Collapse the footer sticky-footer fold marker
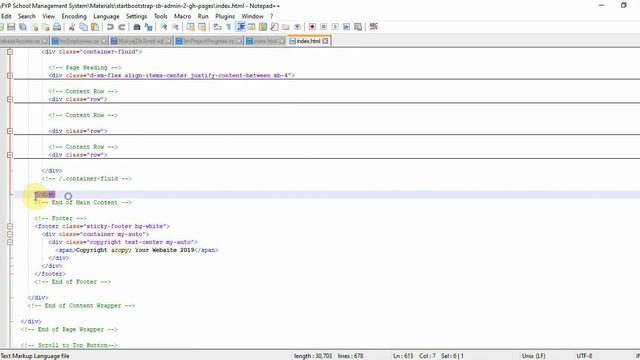 coord(10,226)
